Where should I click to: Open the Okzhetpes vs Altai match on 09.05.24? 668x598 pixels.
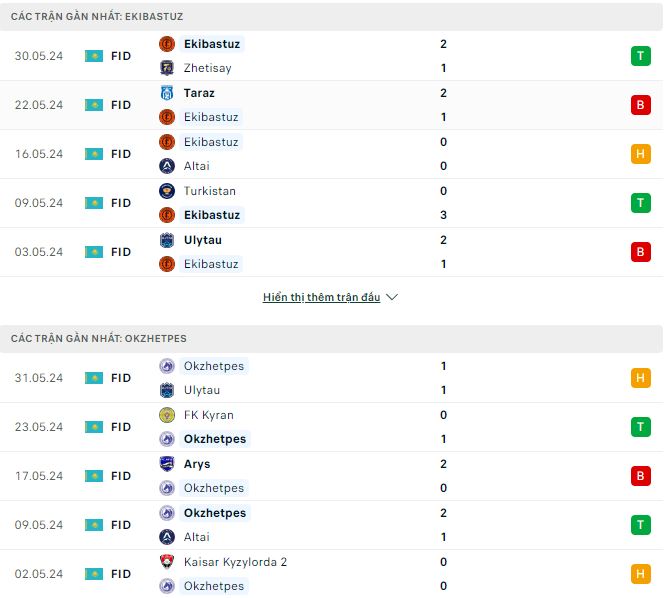click(331, 525)
